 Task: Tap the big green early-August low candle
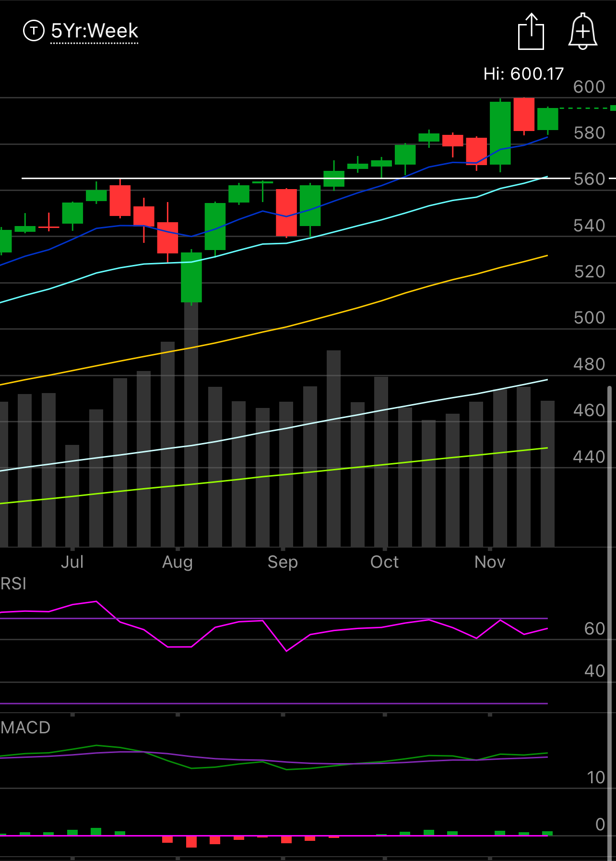tap(191, 277)
